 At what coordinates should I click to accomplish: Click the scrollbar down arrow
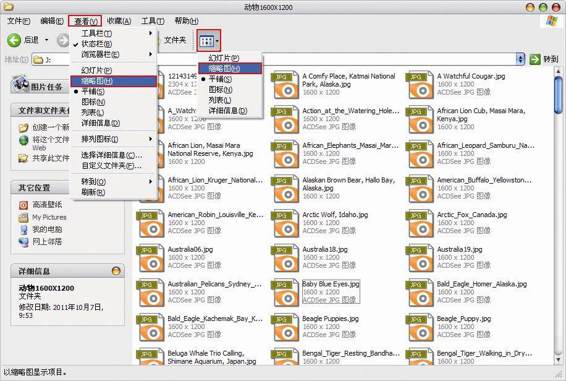(558, 360)
